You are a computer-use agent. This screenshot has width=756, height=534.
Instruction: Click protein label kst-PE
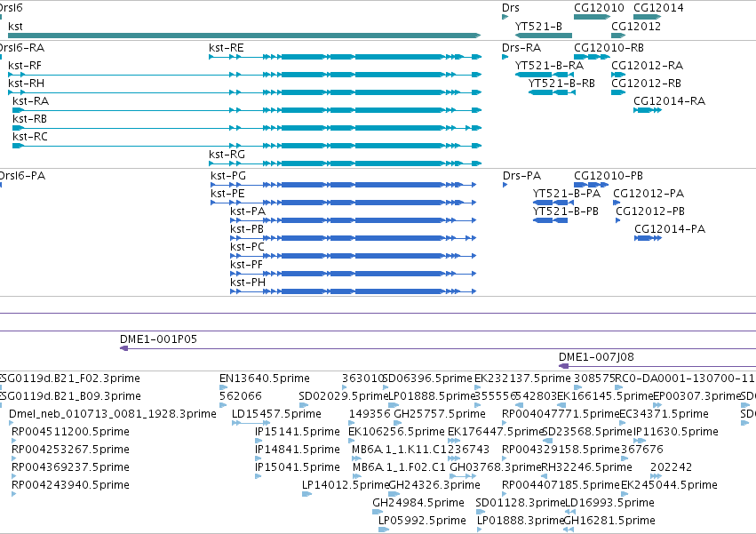coord(227,194)
